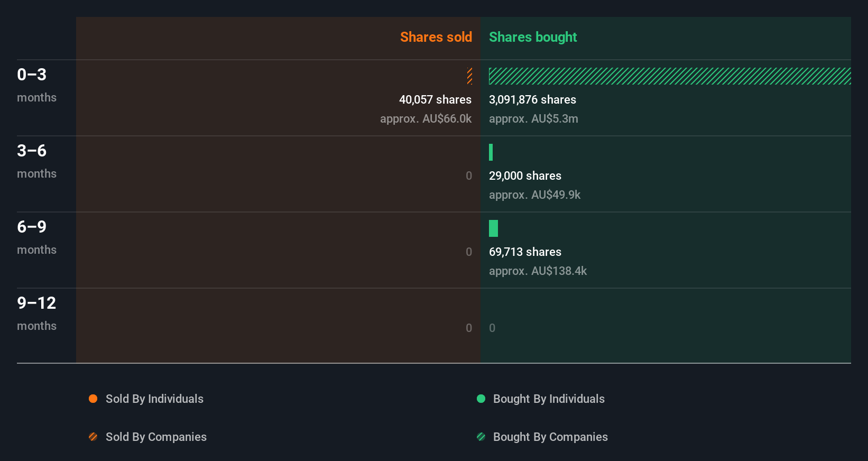The image size is (868, 461).
Task: Click the orange Sold By Individuals legend dot
Action: [x=93, y=399]
